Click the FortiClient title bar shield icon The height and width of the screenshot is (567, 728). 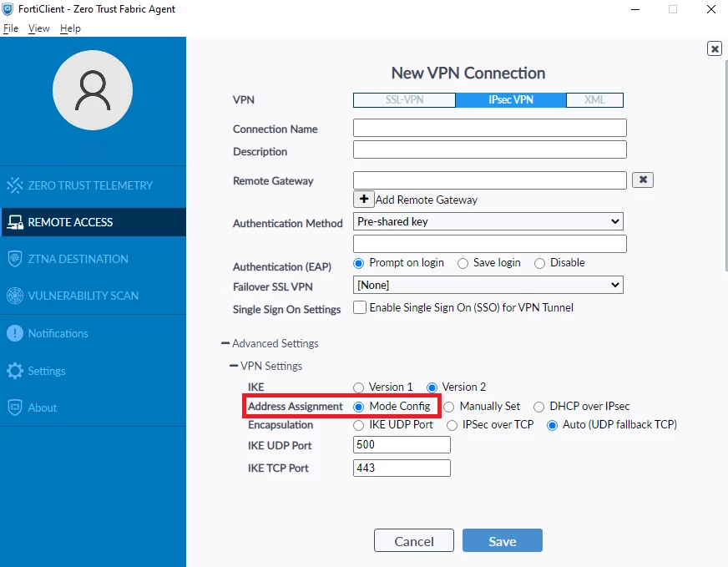point(8,9)
